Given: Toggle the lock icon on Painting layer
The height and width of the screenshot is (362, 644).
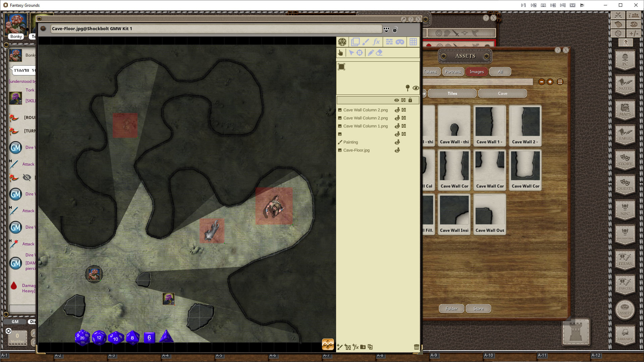Looking at the screenshot, I should coord(410,142).
